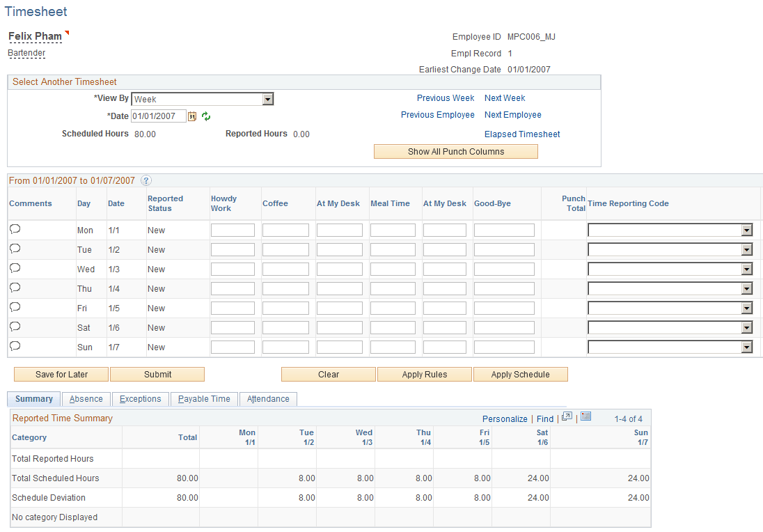Open the calendar icon next to the Date field
The width and height of the screenshot is (763, 532).
pos(192,116)
